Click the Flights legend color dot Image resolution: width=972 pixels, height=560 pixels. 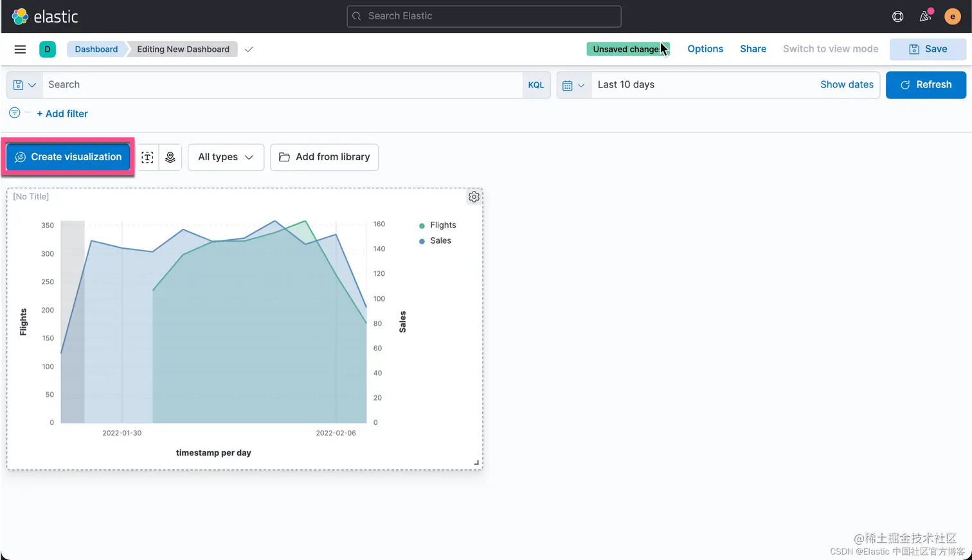422,226
